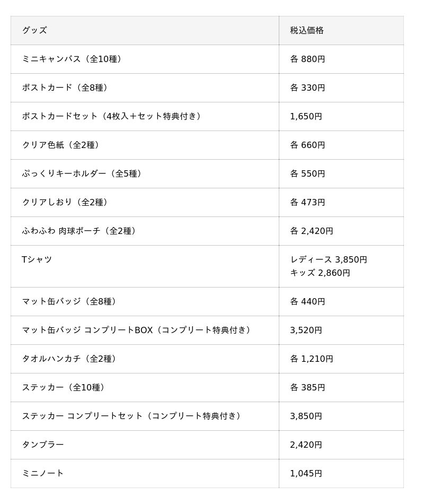424x504 pixels.
Task: Click the キッズ 2,860円 price line
Action: (320, 273)
